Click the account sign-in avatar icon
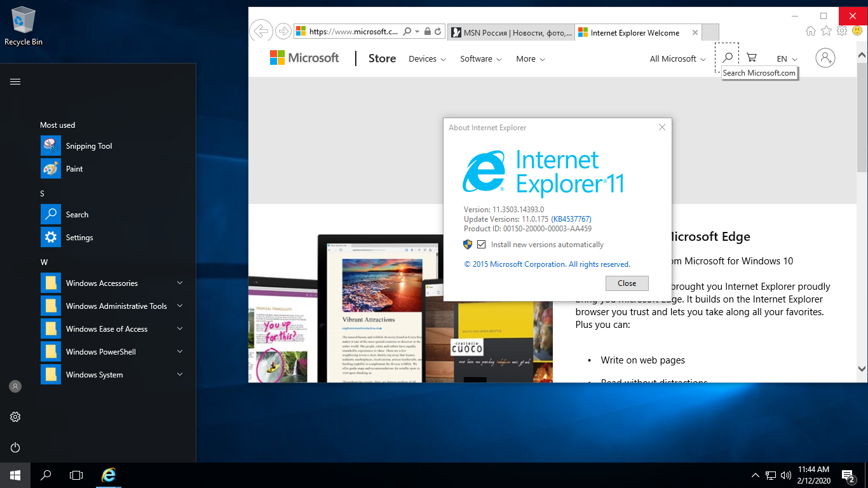The height and width of the screenshot is (488, 868). (825, 58)
